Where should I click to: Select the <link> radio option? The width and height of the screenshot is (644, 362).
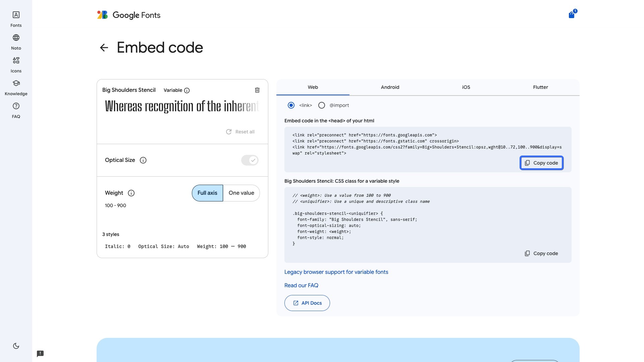coord(291,105)
